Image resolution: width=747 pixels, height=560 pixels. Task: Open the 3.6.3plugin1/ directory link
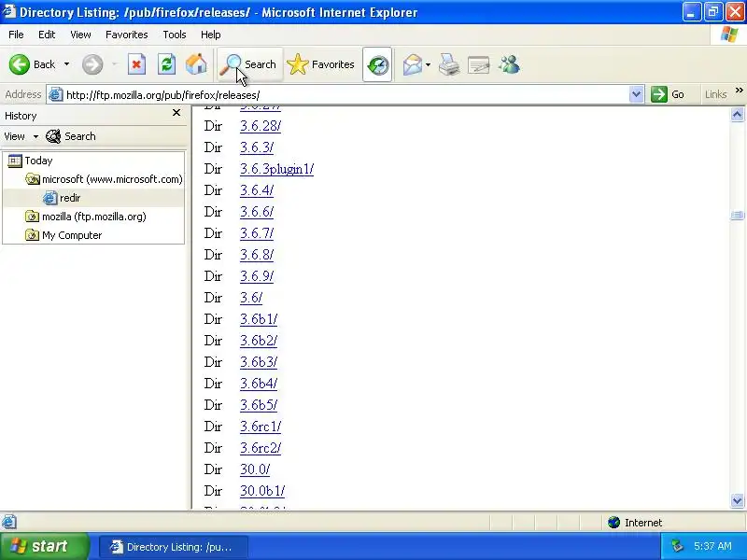[276, 169]
